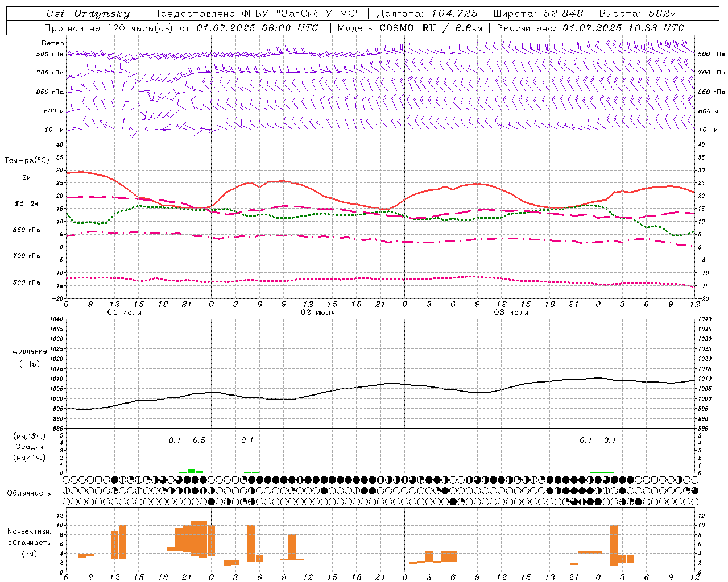Screen dimensions: 728x582
Task: Click the "03 июля" date label
Action: tap(511, 313)
